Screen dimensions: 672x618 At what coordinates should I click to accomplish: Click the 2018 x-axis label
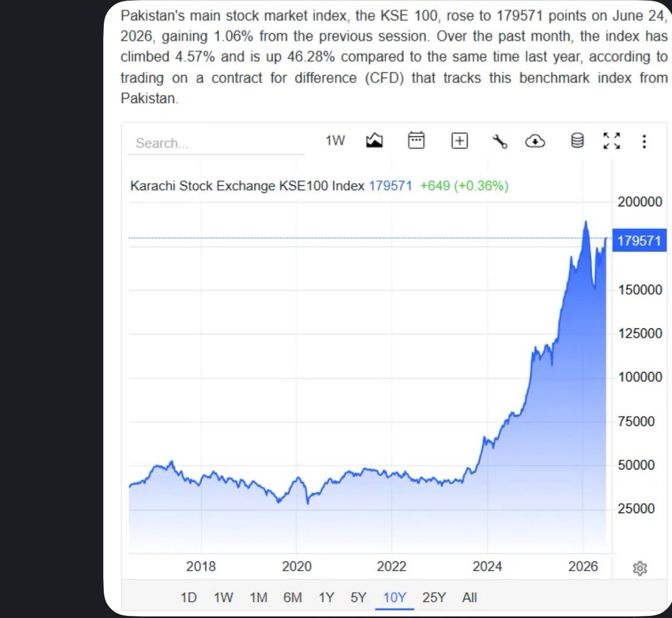201,566
